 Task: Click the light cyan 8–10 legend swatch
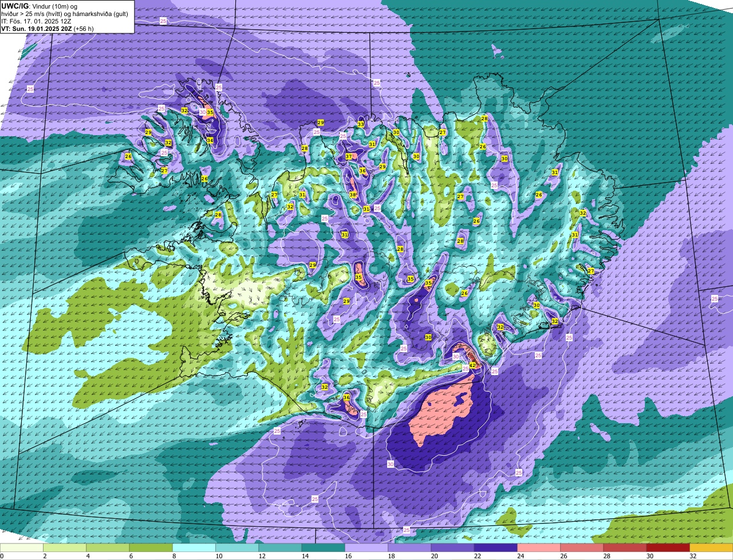point(194,547)
